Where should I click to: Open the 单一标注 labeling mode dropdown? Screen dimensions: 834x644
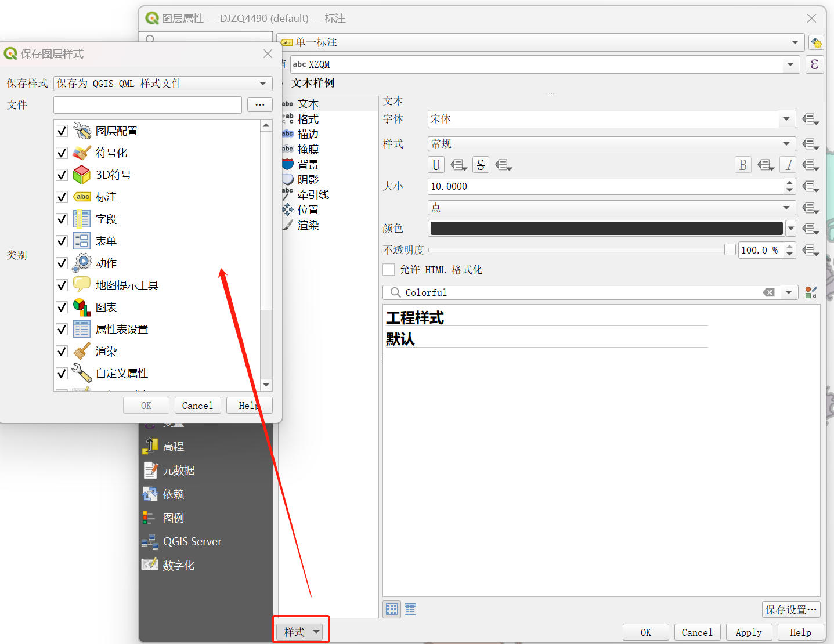(x=540, y=42)
